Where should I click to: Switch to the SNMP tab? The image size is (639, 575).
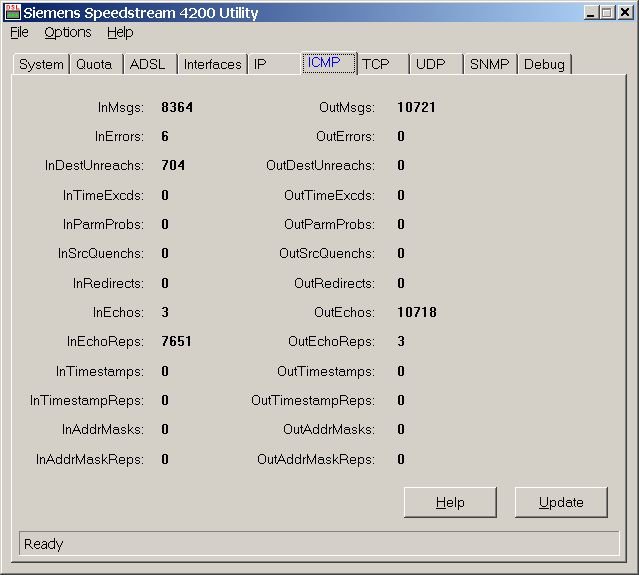[x=490, y=64]
